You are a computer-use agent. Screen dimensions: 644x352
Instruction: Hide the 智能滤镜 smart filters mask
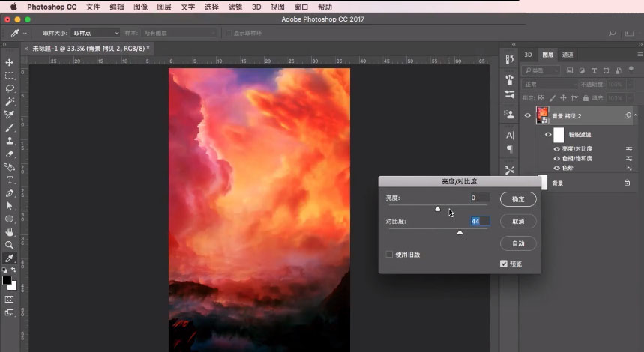pos(548,134)
